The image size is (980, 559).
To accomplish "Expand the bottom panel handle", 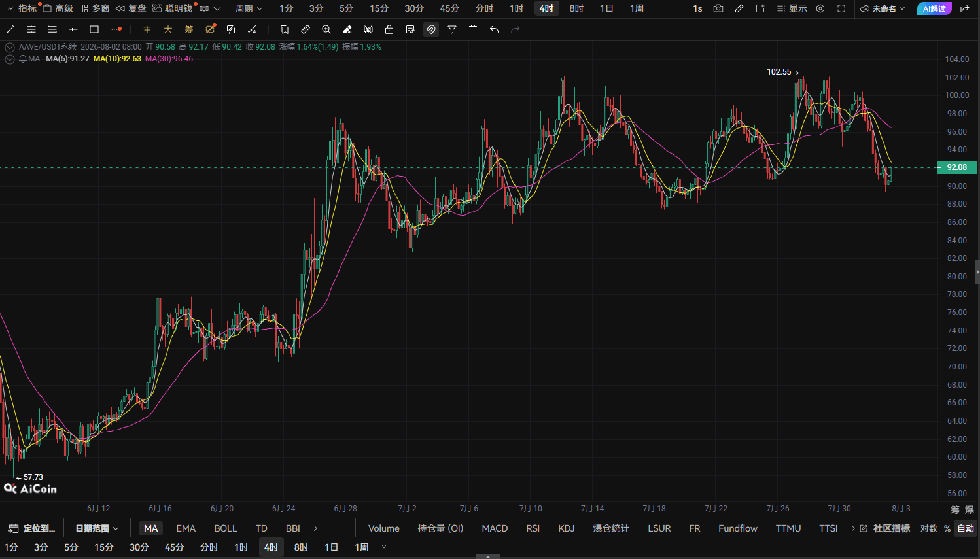I will coord(488,556).
